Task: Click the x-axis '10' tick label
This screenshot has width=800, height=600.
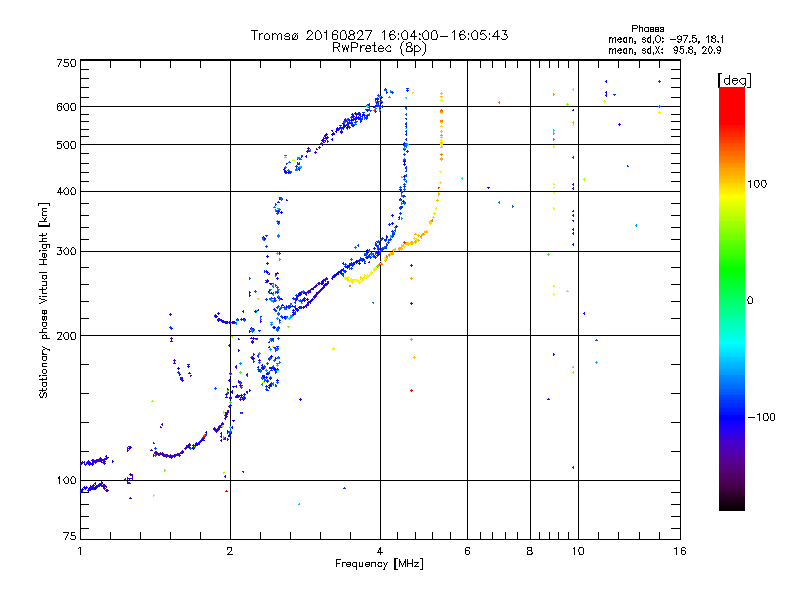Action: (x=578, y=551)
